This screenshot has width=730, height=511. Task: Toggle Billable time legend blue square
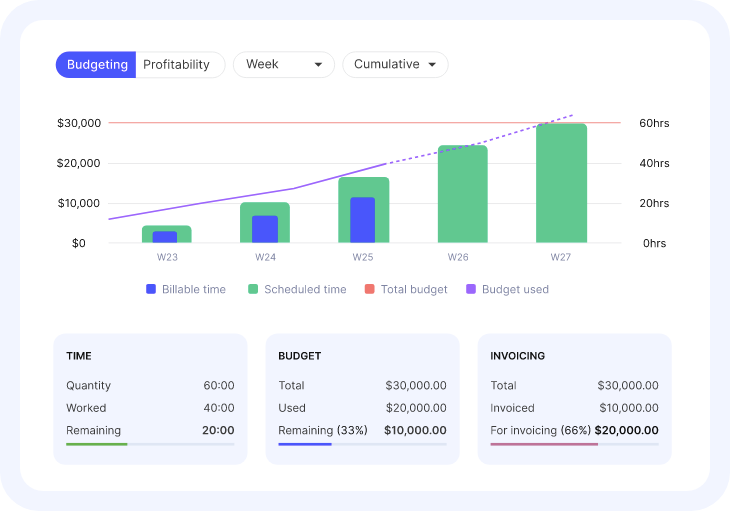(x=151, y=289)
